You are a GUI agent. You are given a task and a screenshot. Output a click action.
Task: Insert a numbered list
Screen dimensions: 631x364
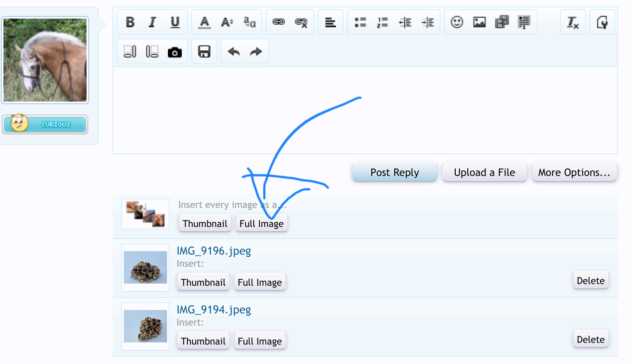[x=383, y=22]
